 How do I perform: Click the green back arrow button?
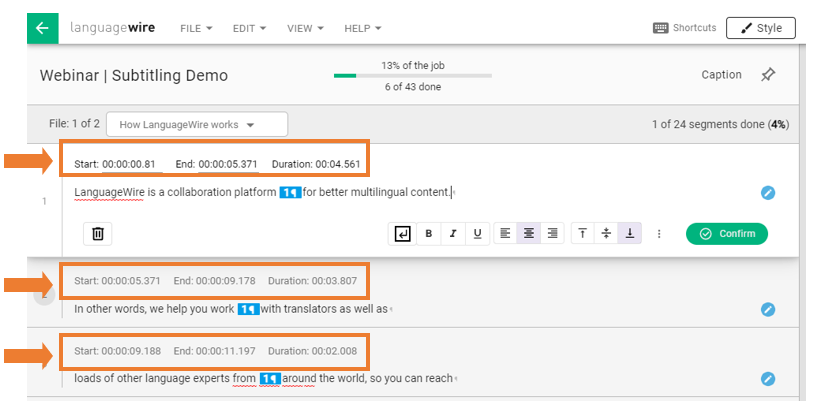[x=42, y=28]
